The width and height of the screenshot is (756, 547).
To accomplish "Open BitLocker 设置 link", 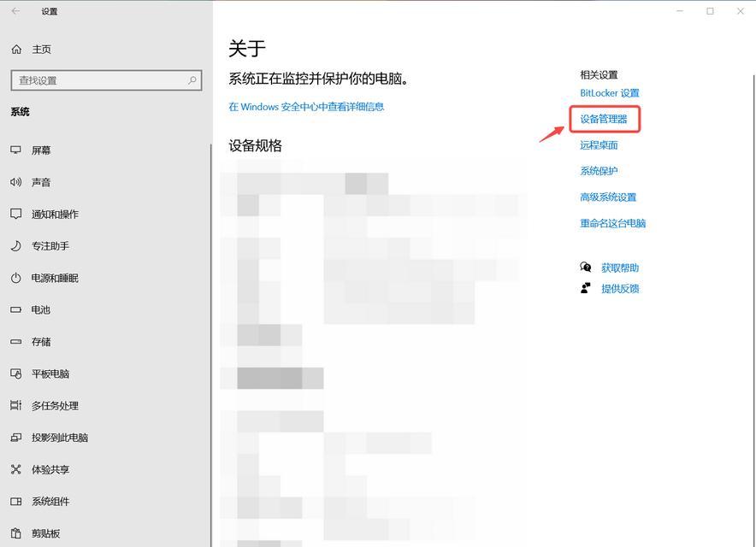I will point(610,93).
